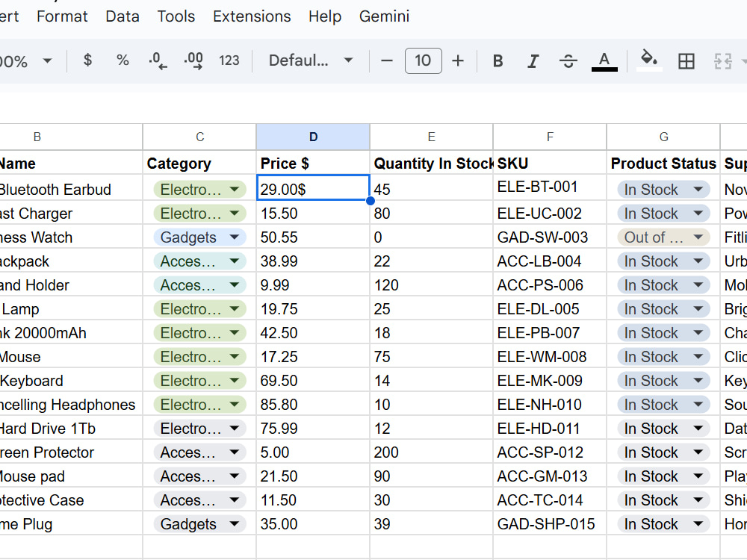Select the Price $ header cell
747x560 pixels.
313,164
